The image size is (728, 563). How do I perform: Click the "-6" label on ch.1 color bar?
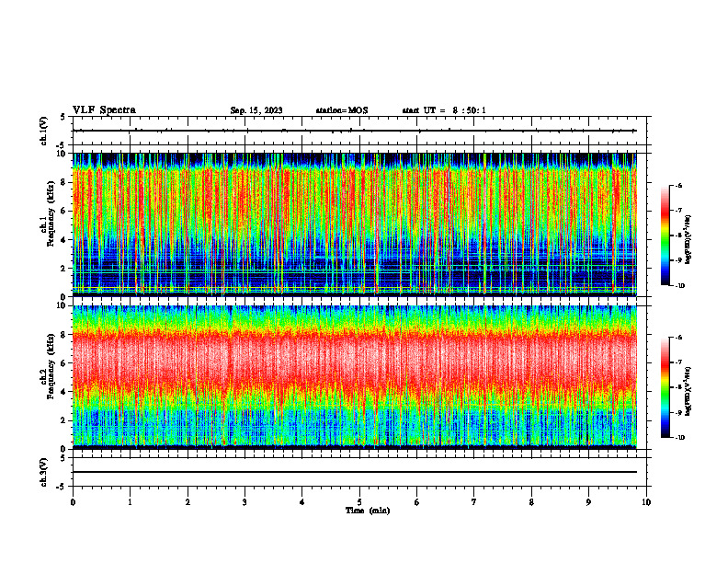(x=678, y=186)
